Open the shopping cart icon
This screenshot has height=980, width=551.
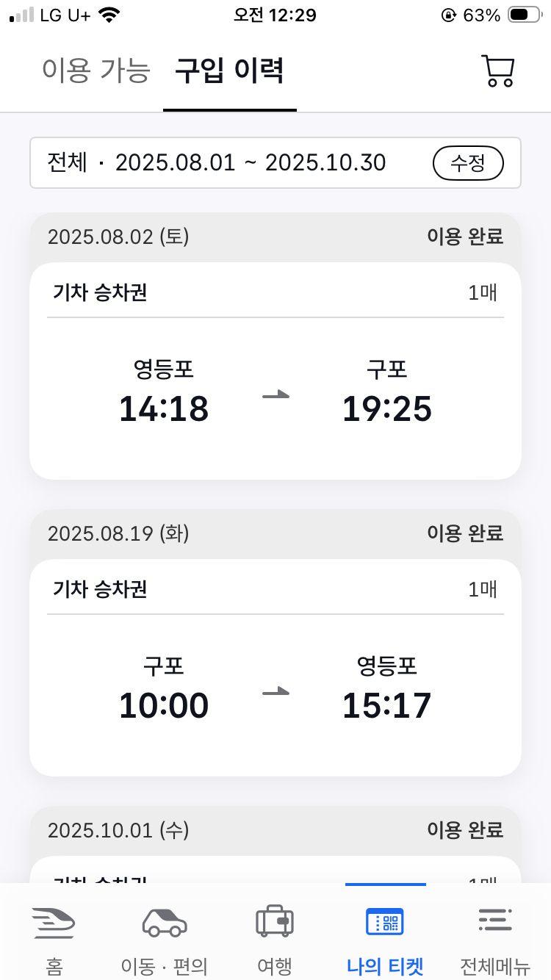click(x=497, y=71)
